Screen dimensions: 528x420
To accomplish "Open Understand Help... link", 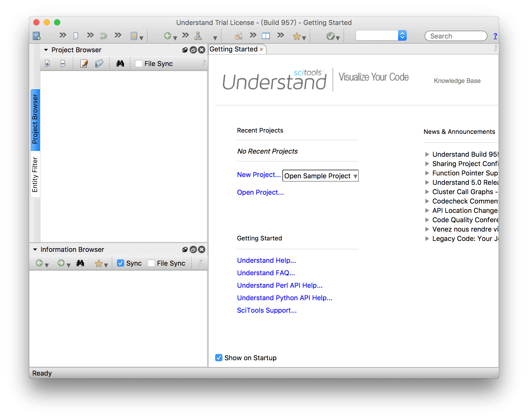I will (267, 260).
